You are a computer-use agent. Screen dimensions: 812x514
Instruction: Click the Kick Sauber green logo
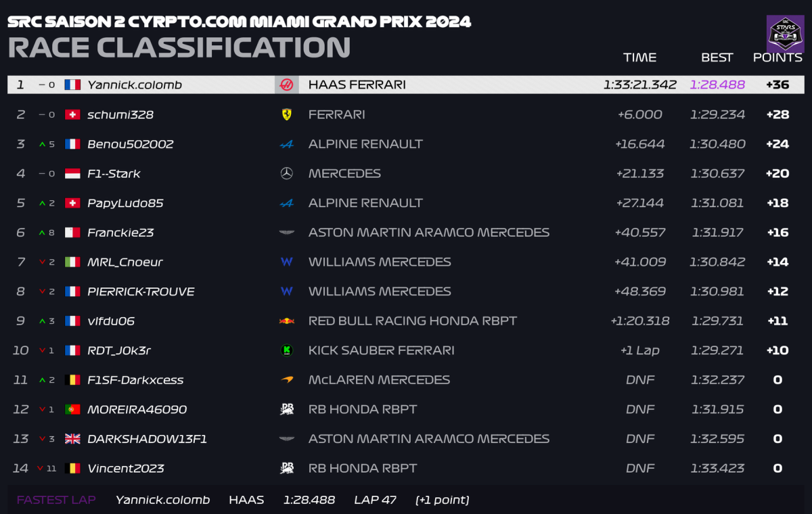click(286, 350)
